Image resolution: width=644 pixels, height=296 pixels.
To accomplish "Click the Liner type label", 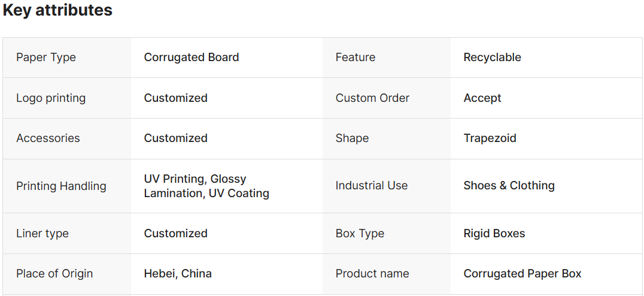I will pyautogui.click(x=42, y=234).
